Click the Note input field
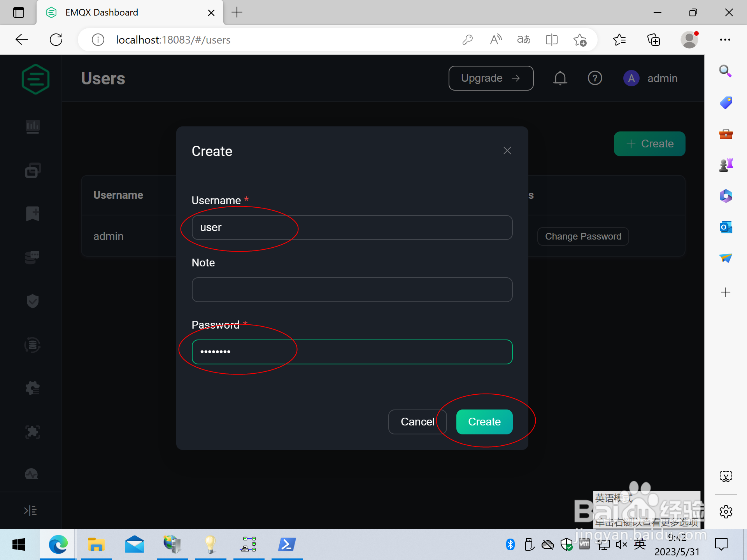 point(352,290)
